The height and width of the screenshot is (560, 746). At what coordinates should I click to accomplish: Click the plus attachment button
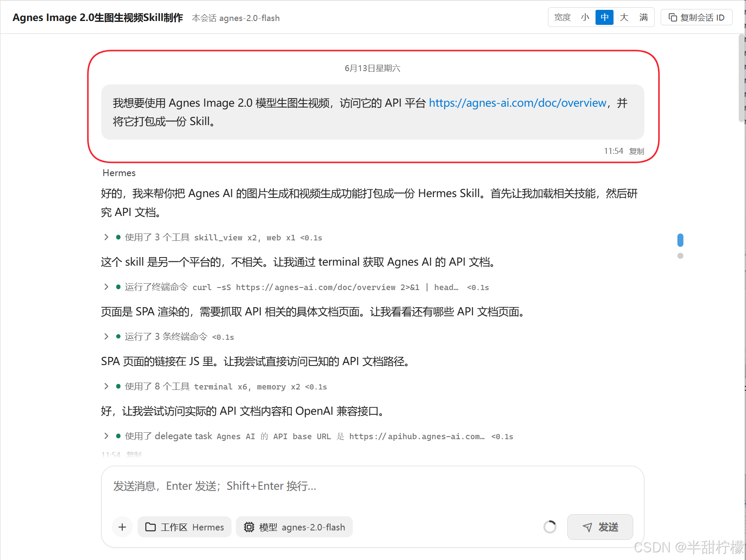click(122, 527)
